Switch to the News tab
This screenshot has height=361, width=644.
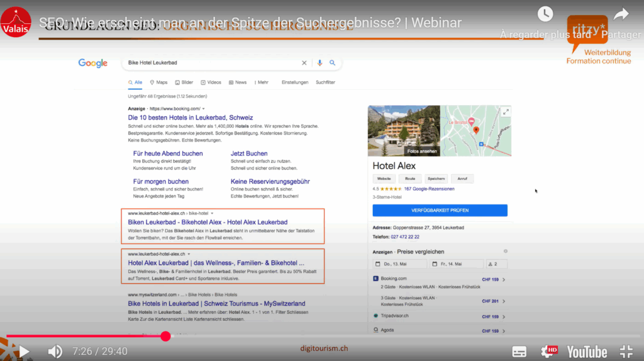pyautogui.click(x=238, y=82)
